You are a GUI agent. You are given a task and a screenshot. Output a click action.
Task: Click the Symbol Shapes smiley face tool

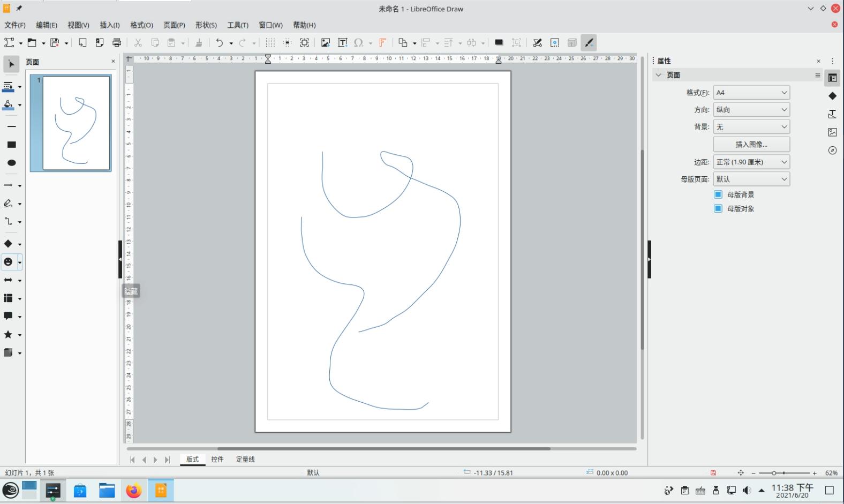(8, 262)
